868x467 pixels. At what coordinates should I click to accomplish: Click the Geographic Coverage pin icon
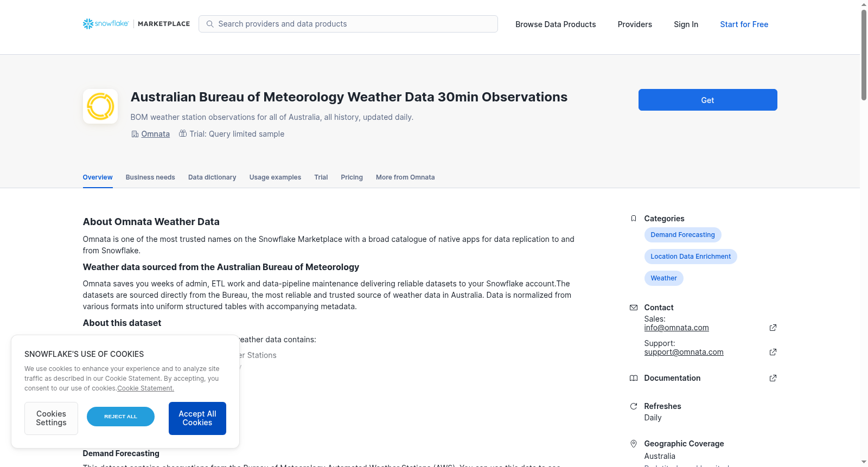(633, 444)
